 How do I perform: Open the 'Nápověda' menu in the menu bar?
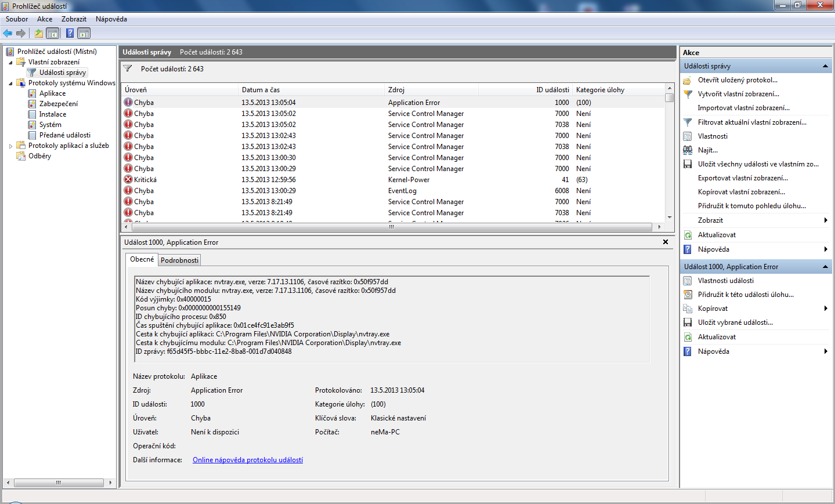pos(111,19)
